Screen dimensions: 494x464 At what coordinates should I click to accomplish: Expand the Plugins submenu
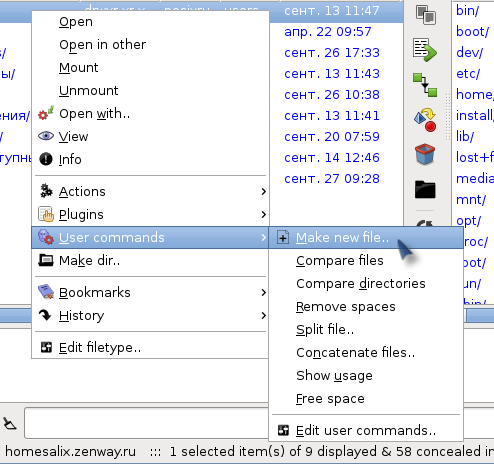click(x=150, y=215)
